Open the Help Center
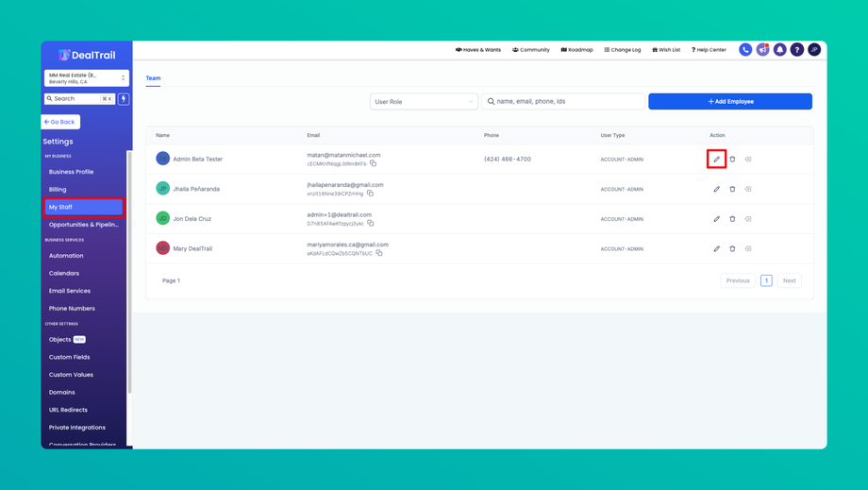The width and height of the screenshot is (868, 490). [x=709, y=50]
